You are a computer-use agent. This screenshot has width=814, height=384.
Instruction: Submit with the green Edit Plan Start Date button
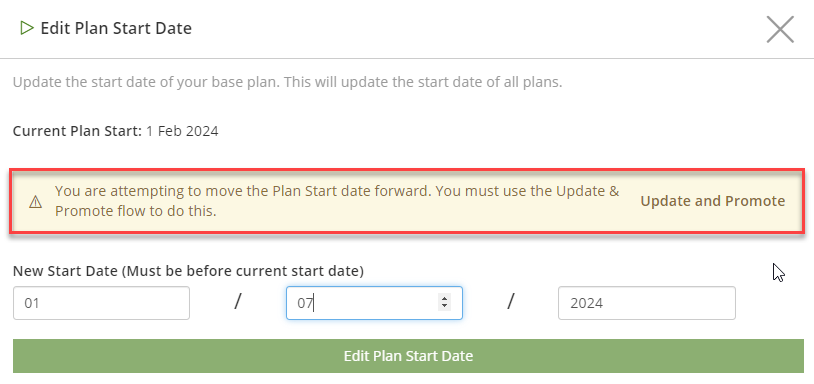click(408, 356)
